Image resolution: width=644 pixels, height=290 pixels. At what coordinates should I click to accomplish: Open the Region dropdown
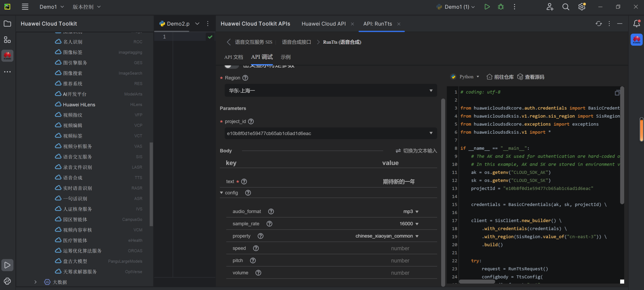330,91
